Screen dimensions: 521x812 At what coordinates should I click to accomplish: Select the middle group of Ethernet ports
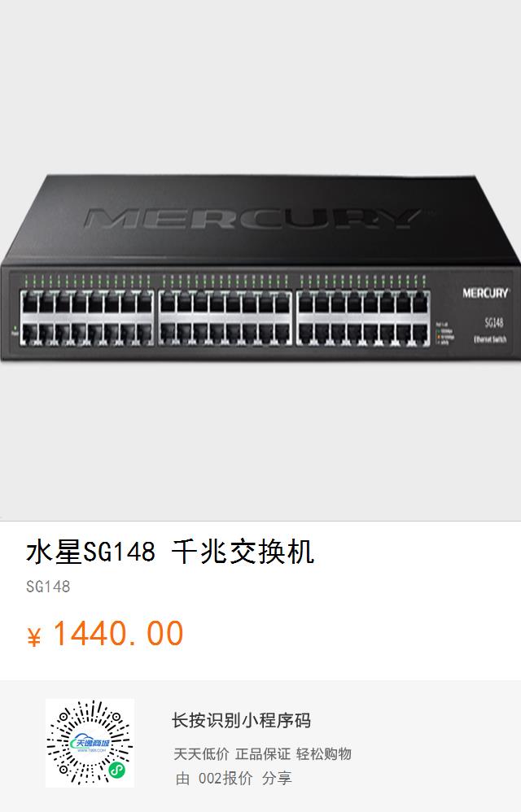pos(225,317)
